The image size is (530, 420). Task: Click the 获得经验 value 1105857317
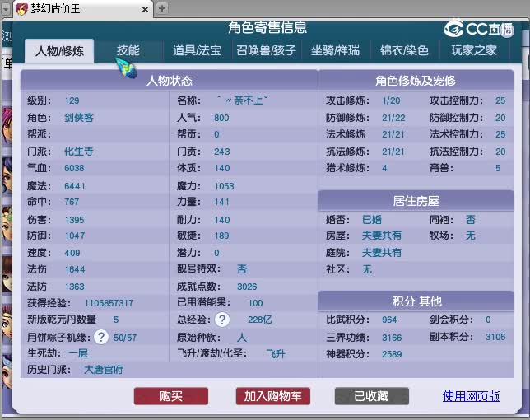pyautogui.click(x=109, y=303)
